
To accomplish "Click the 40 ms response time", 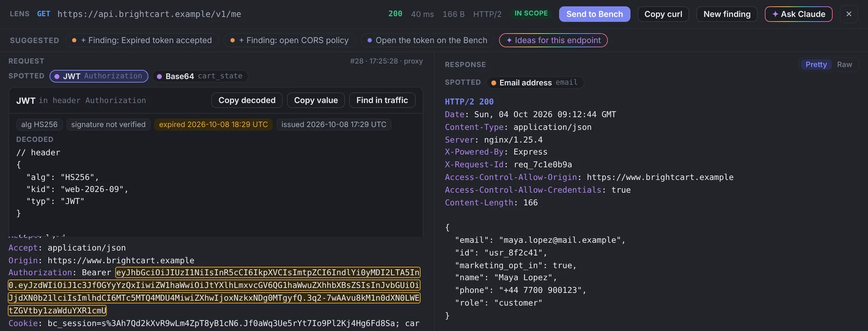I will tap(422, 14).
